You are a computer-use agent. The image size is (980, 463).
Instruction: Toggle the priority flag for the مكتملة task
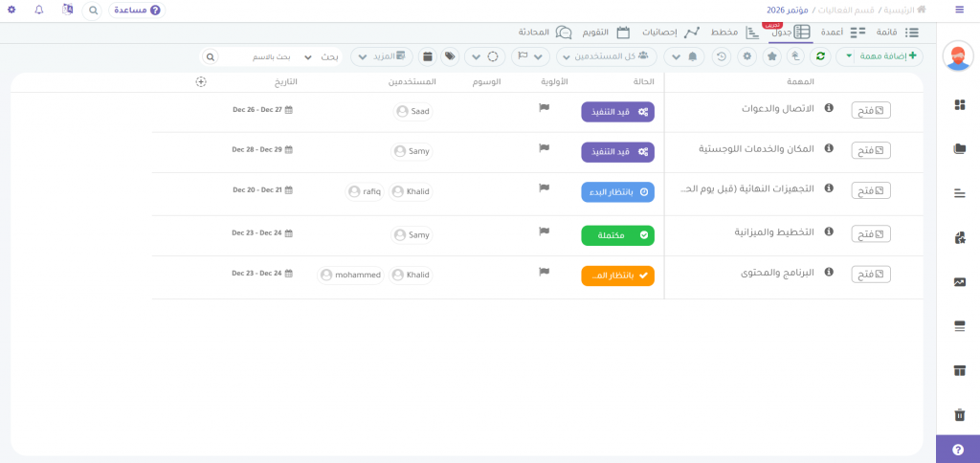pos(544,231)
